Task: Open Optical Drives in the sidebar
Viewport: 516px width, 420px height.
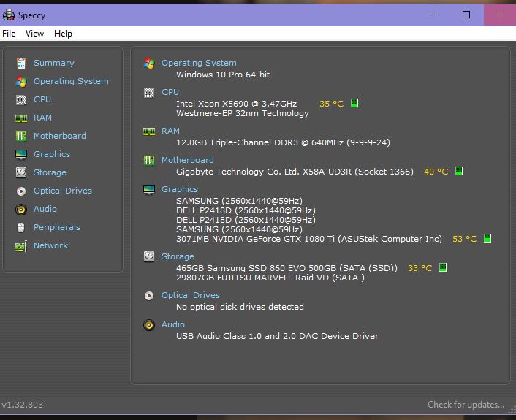Action: (63, 191)
